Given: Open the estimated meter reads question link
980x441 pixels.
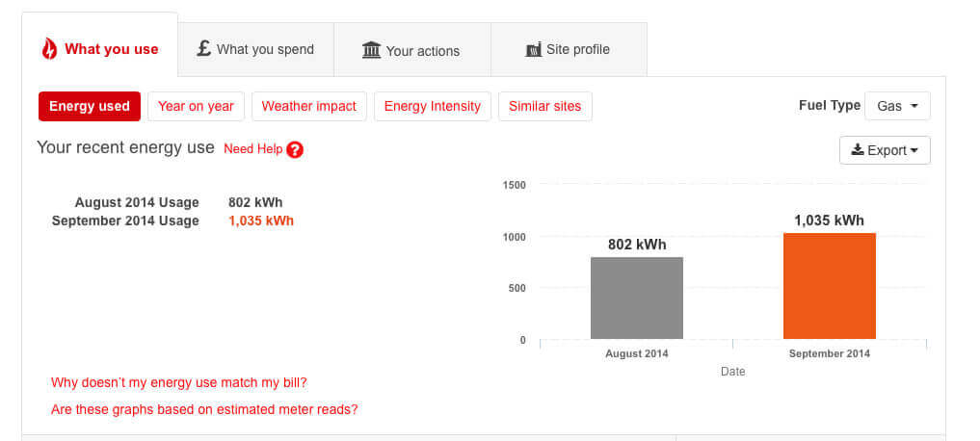Looking at the screenshot, I should click(x=204, y=409).
